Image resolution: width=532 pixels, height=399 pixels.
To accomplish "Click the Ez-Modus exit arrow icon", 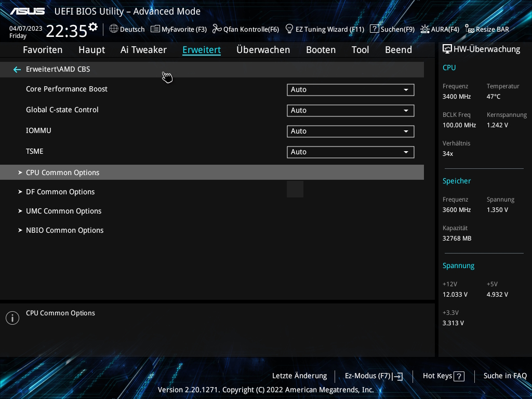I will (x=398, y=376).
